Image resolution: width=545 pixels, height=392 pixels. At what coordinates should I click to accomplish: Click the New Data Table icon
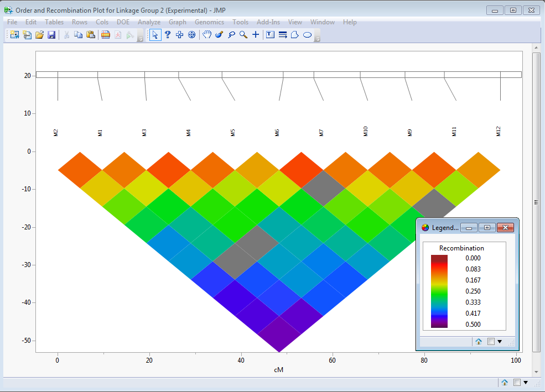coord(14,35)
